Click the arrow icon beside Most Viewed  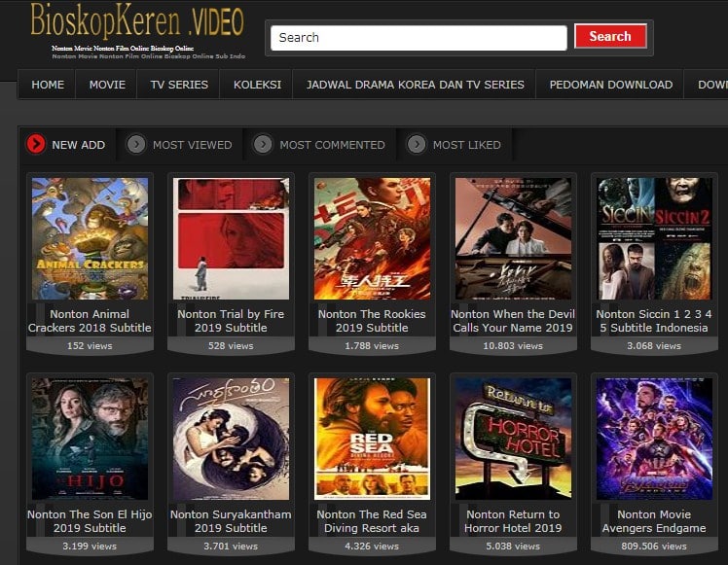coord(137,145)
